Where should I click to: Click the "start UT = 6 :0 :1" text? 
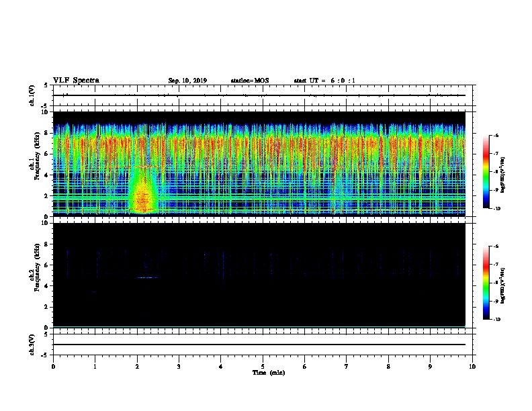324,81
